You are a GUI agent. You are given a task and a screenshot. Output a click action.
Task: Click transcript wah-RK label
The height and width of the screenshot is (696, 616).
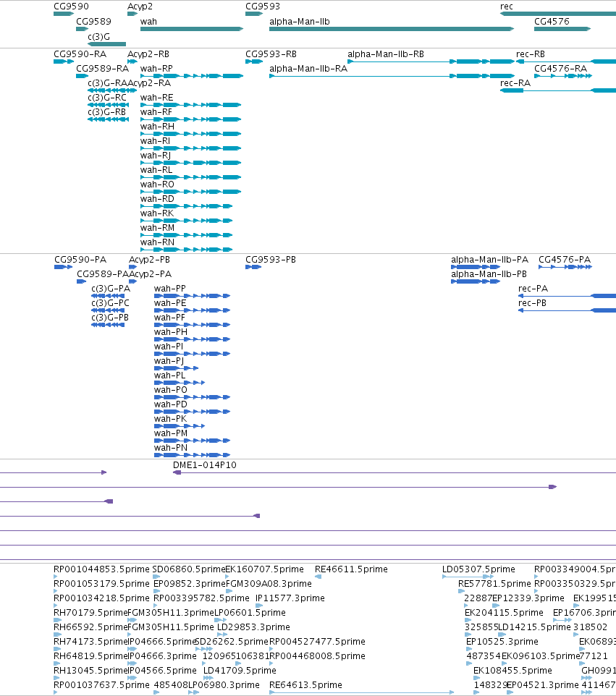[157, 213]
